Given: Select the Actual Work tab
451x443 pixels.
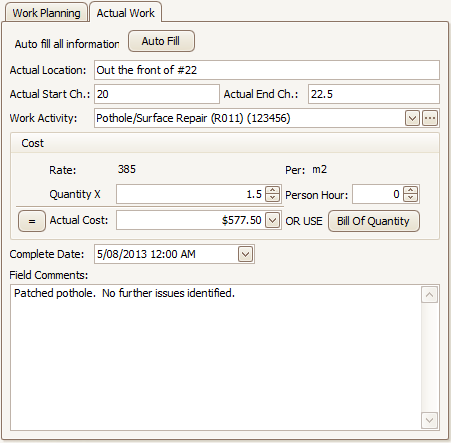Looking at the screenshot, I should pos(126,13).
